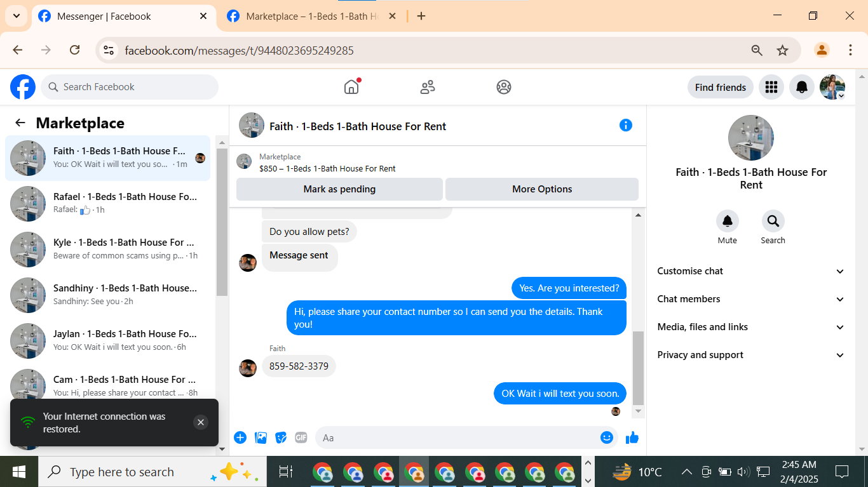The height and width of the screenshot is (487, 868).
Task: Open the 10°C weather widget
Action: coord(638,472)
